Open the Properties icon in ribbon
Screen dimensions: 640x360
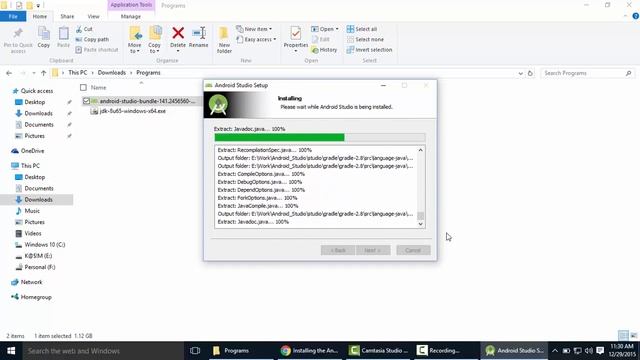296,33
